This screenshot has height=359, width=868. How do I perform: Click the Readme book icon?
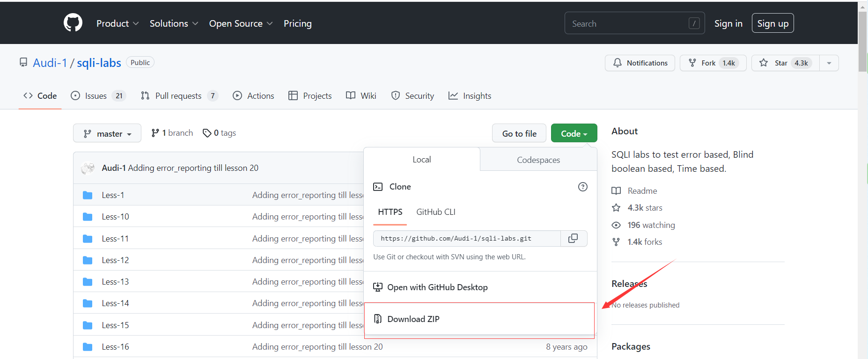(616, 191)
